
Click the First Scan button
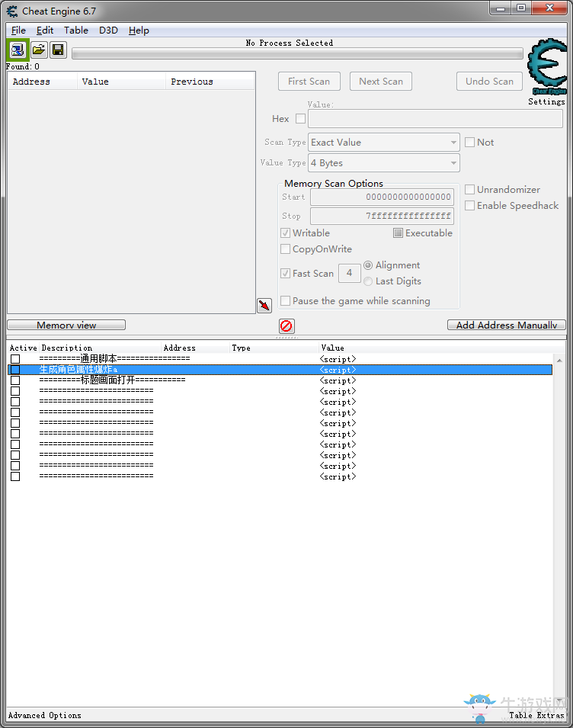tap(309, 82)
